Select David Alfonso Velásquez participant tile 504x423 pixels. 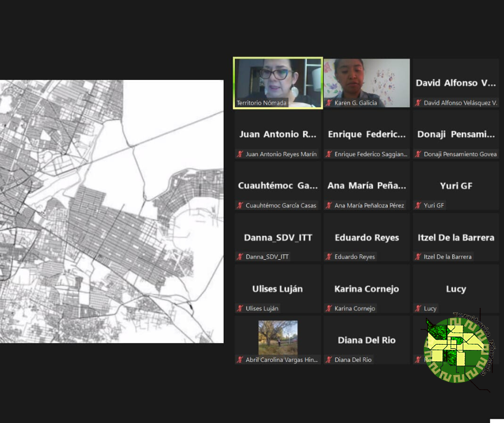click(x=456, y=83)
